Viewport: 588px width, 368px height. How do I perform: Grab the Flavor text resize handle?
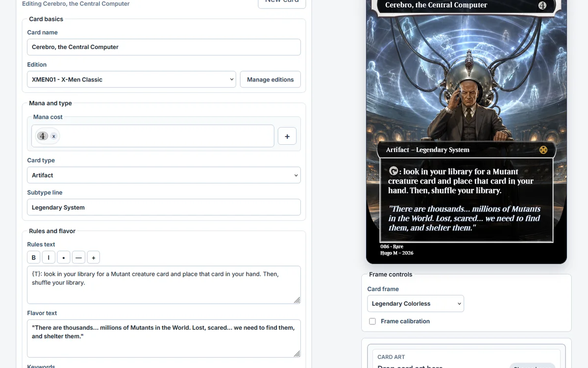pyautogui.click(x=297, y=354)
